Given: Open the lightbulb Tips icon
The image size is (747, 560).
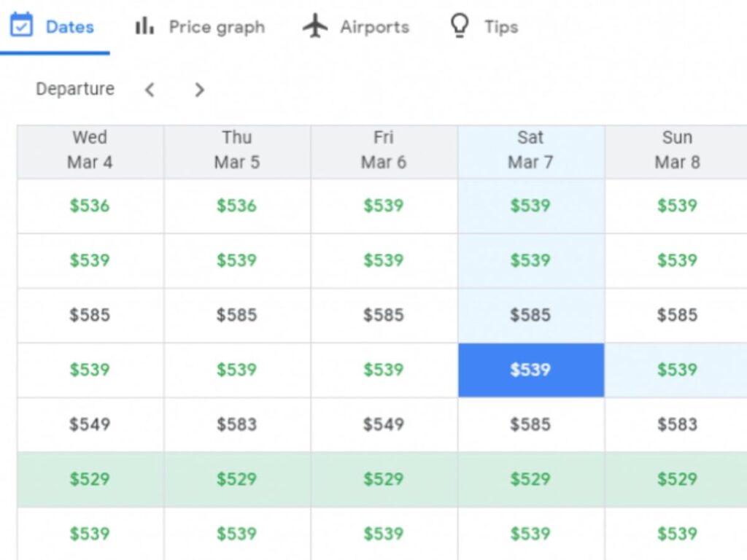Looking at the screenshot, I should [x=459, y=25].
